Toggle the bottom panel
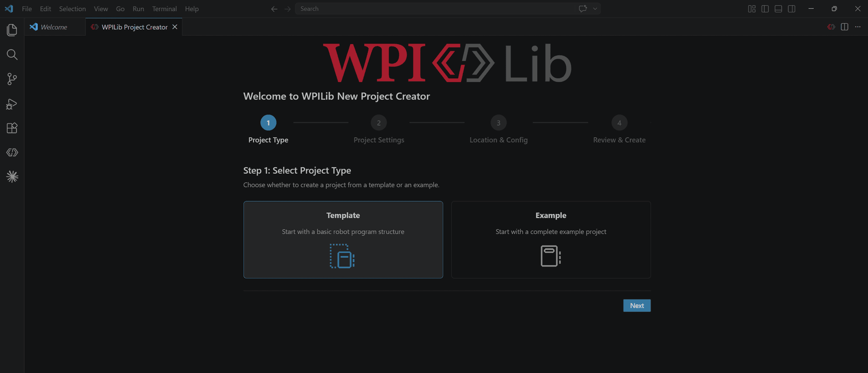The height and width of the screenshot is (373, 868). click(x=778, y=9)
